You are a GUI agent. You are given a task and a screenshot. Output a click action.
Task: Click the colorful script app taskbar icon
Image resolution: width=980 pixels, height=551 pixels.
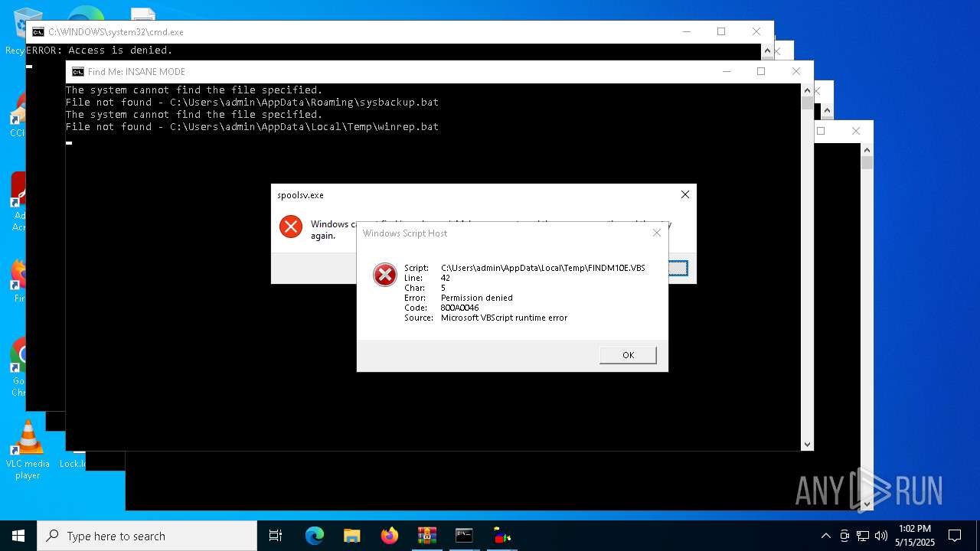point(501,536)
